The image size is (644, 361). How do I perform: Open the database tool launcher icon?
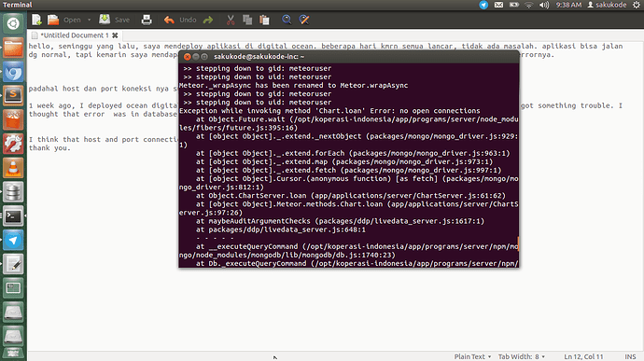coord(13,192)
